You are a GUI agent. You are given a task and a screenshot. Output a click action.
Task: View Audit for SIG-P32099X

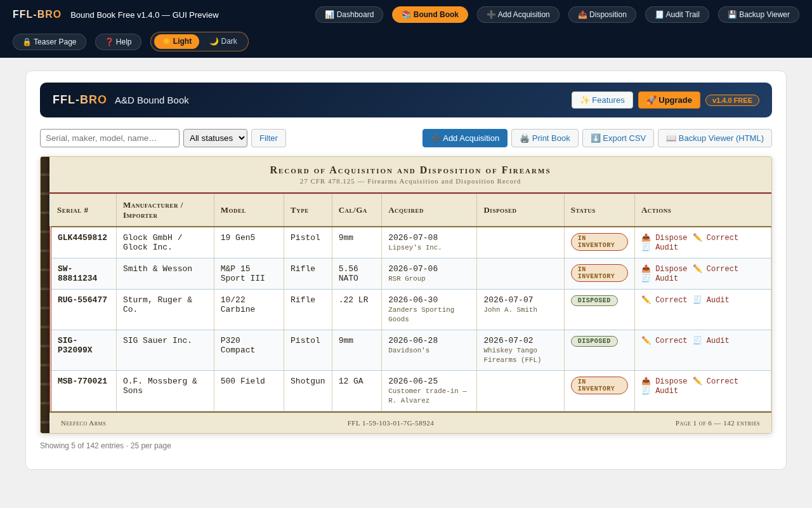coord(711,341)
